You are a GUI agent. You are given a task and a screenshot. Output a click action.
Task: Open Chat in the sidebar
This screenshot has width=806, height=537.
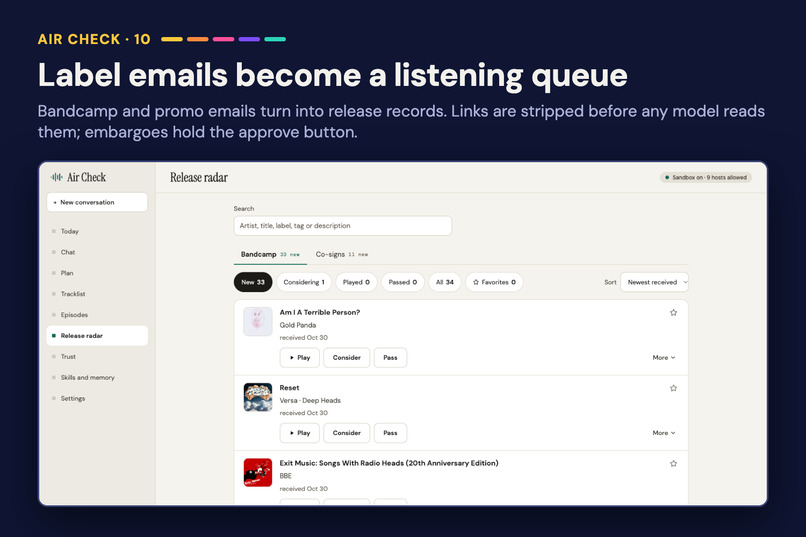(97, 252)
